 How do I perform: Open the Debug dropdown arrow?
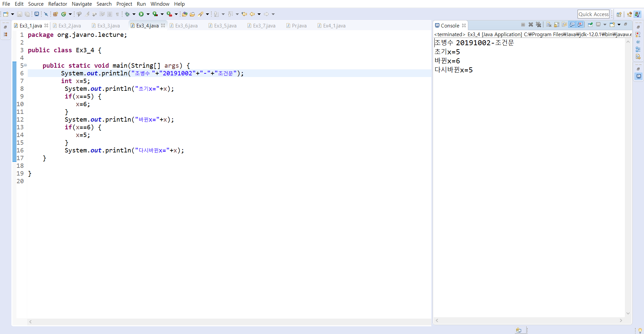[134, 14]
